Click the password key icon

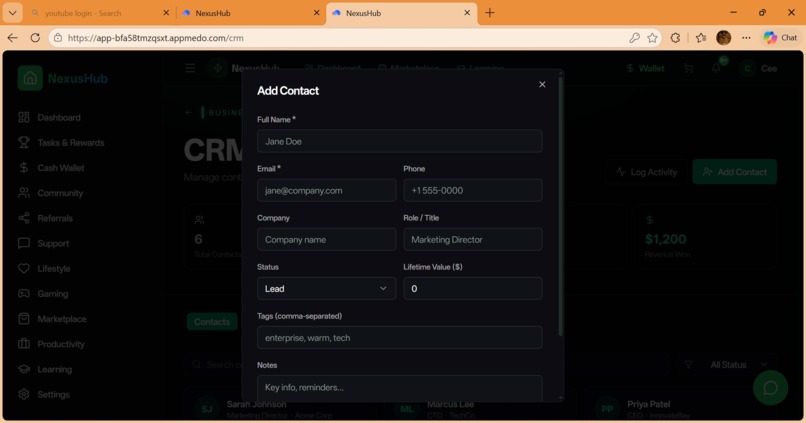(634, 38)
